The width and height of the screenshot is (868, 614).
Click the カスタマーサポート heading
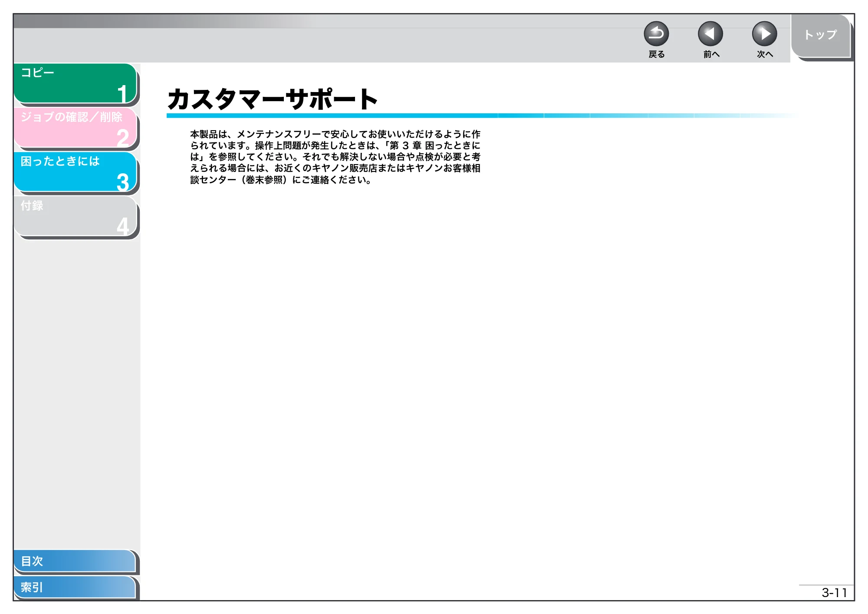tap(272, 99)
